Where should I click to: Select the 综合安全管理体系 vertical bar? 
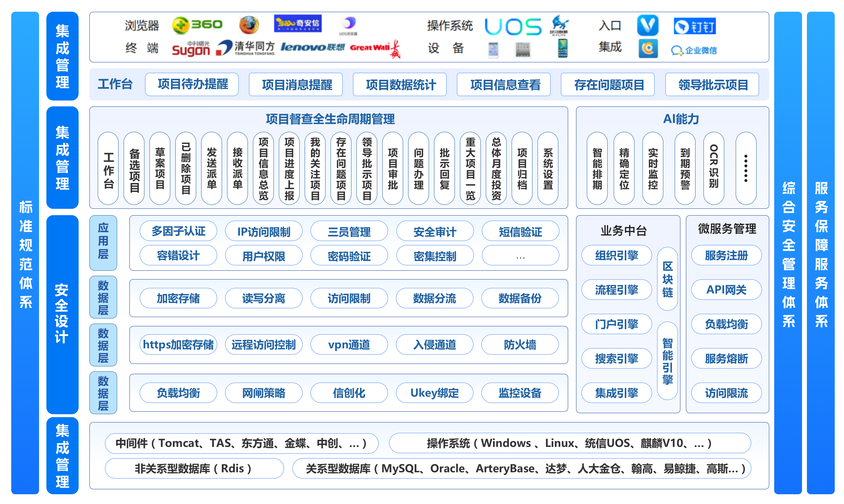click(788, 253)
